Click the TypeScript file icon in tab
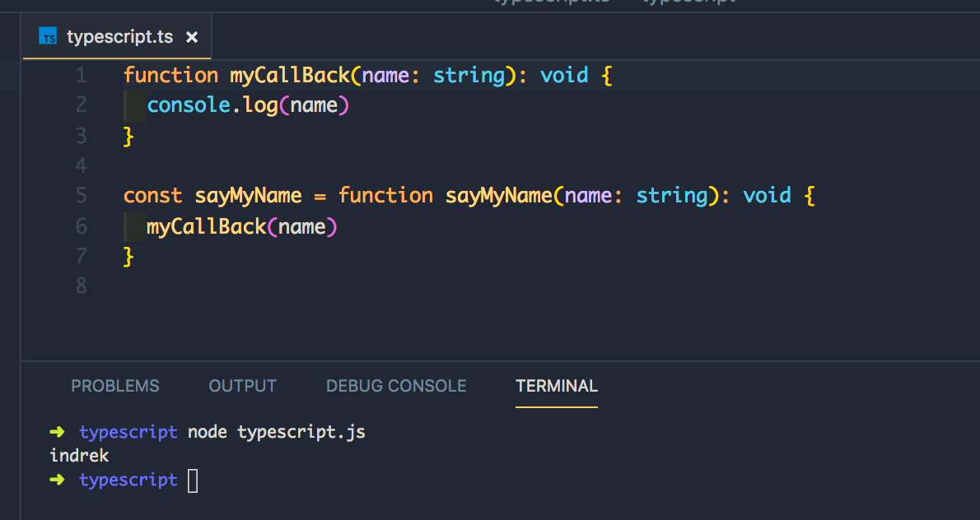This screenshot has height=520, width=980. coord(48,36)
